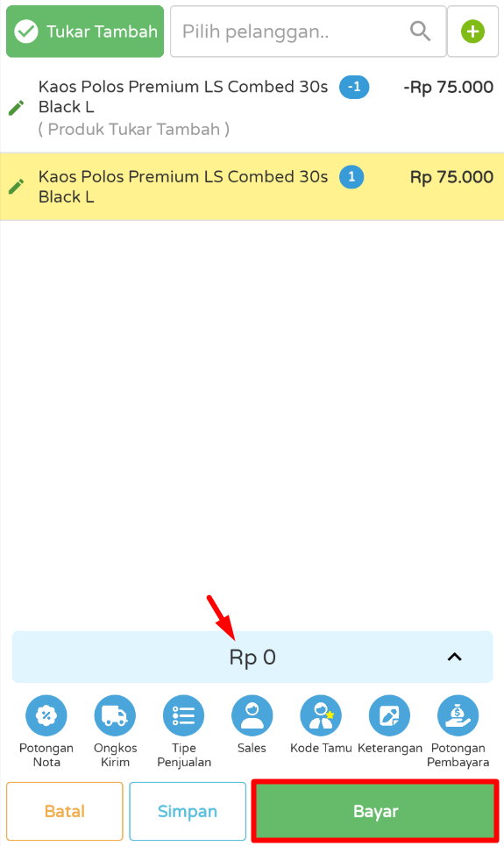Expand the Rp 0 total summary chevron
Image resolution: width=504 pixels, height=846 pixels.
point(455,657)
